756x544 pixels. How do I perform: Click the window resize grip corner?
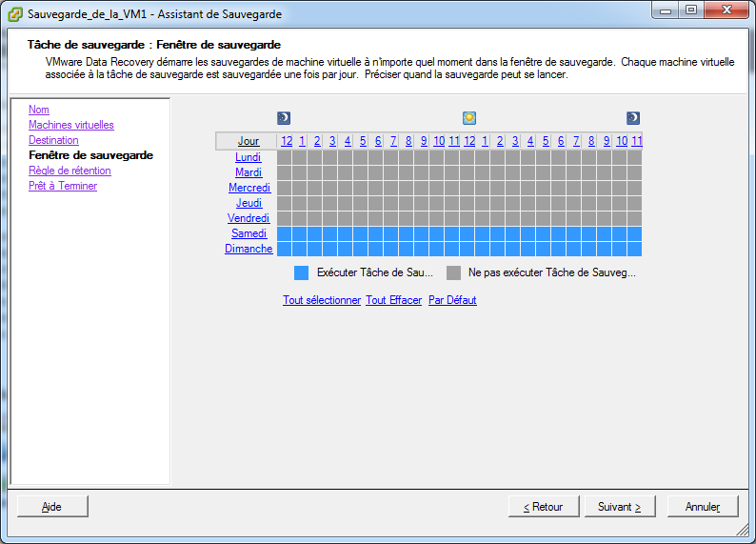pos(743,531)
